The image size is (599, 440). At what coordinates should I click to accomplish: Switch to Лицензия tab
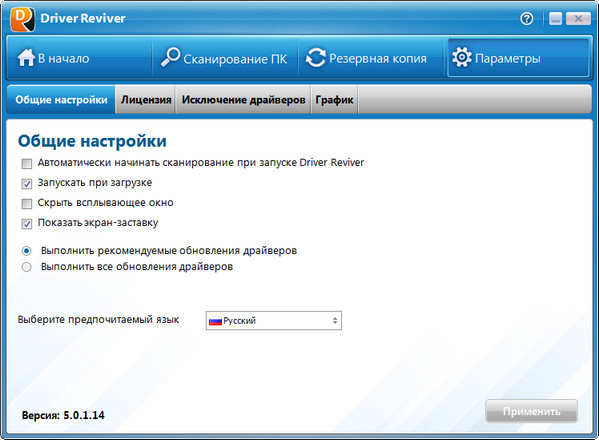pyautogui.click(x=146, y=100)
